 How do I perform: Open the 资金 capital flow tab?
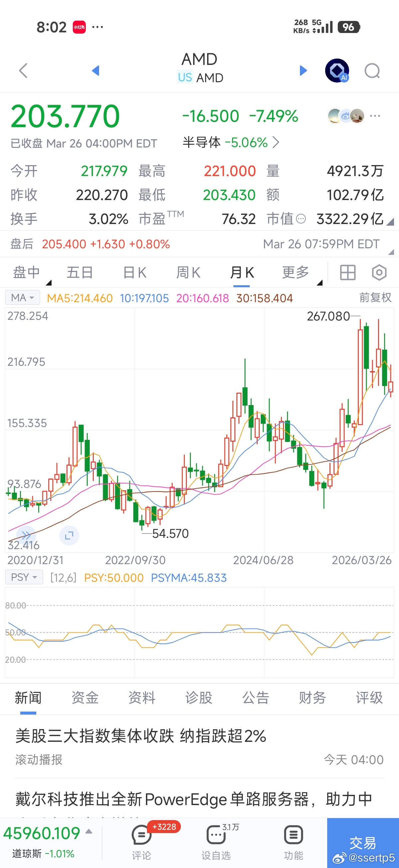85,698
